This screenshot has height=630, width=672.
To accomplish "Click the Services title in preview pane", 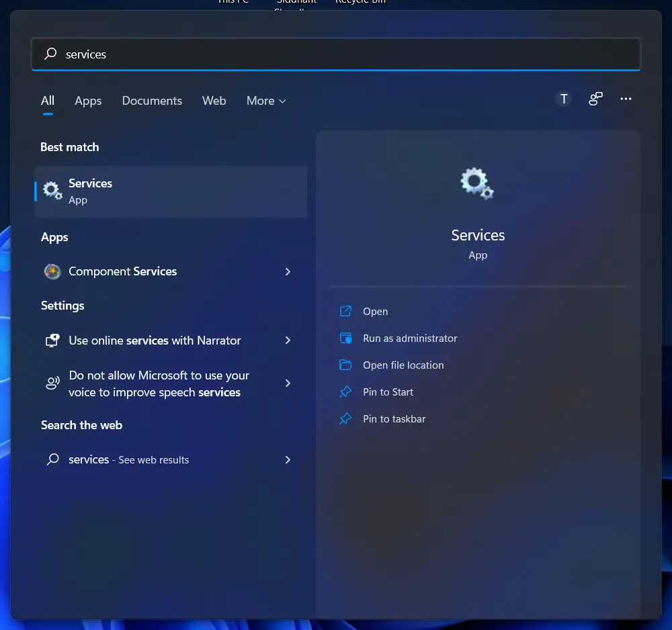I will pos(478,235).
